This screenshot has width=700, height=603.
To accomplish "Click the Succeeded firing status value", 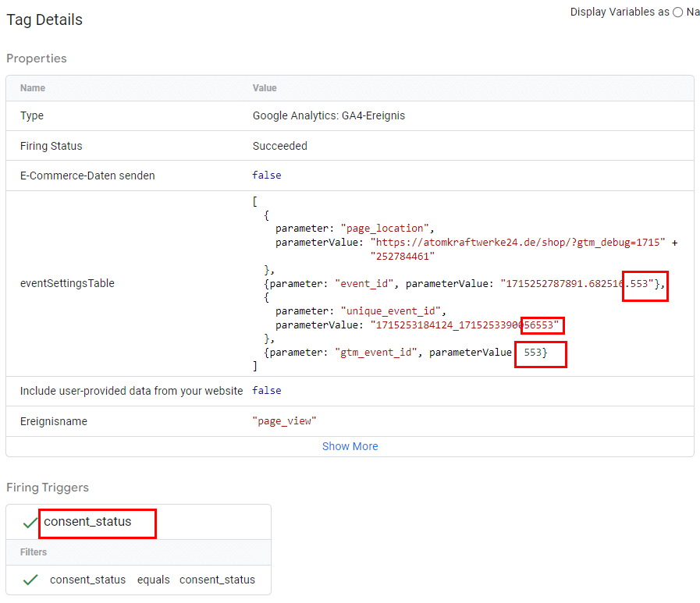I will coord(279,146).
